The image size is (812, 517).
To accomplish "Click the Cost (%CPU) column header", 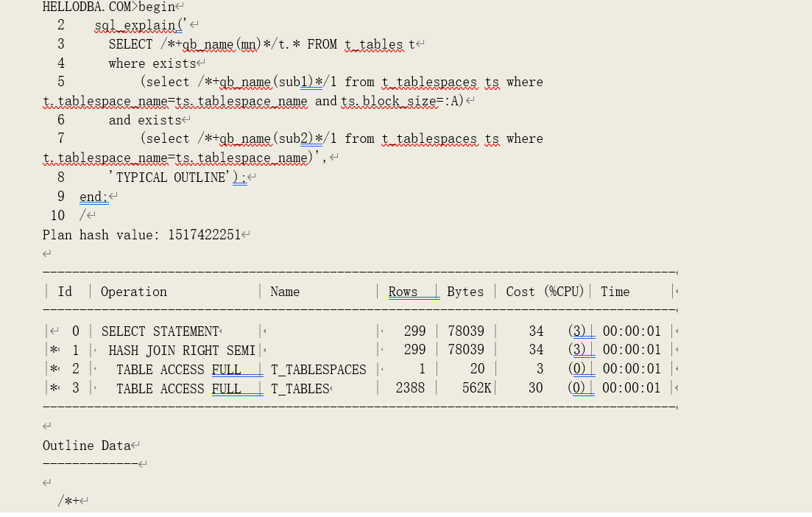I will click(544, 292).
